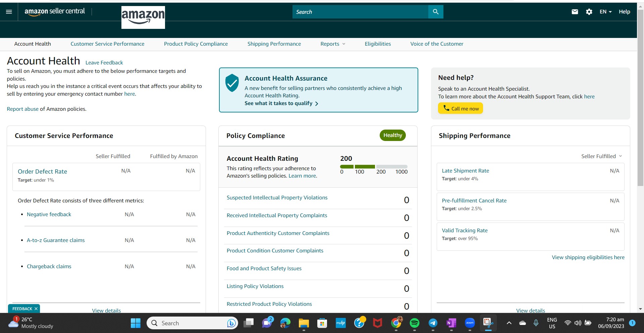
Task: Open the Product Policy Compliance tab
Action: [x=196, y=44]
